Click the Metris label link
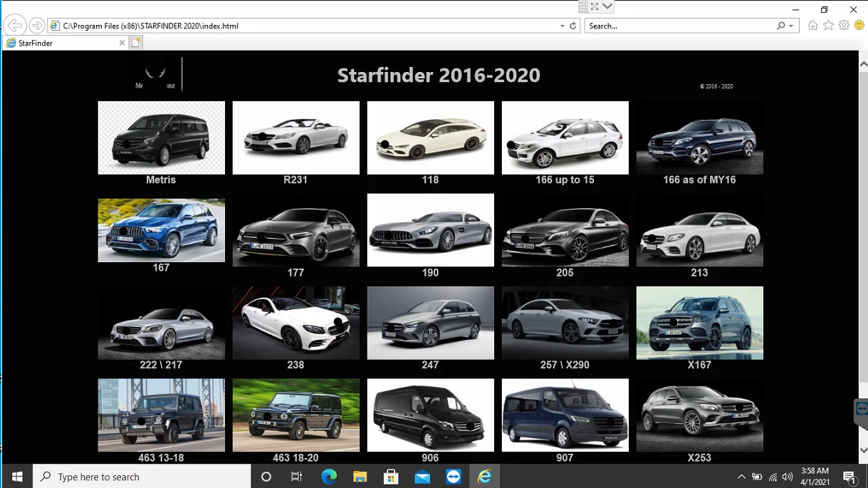Viewport: 868px width, 488px height. pos(161,180)
